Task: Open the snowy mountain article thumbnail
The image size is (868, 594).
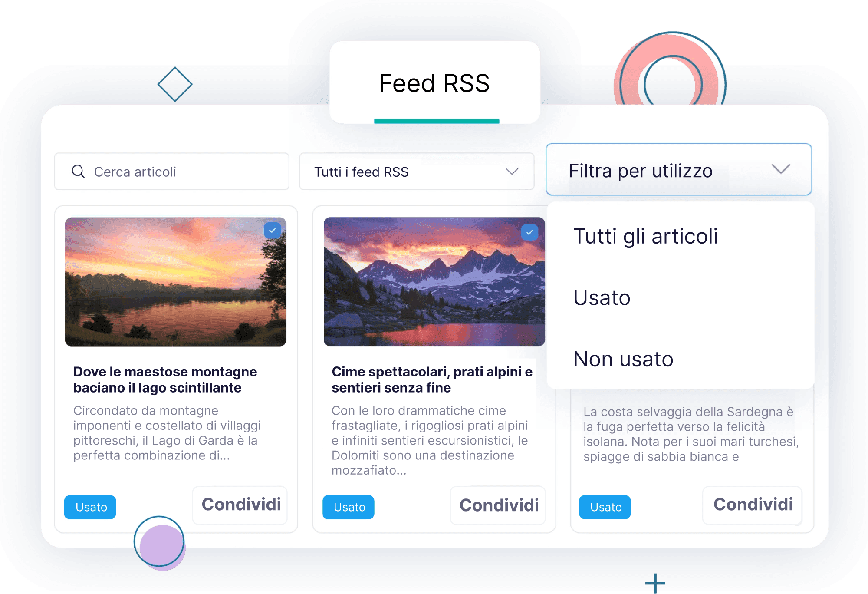Action: coord(434,282)
